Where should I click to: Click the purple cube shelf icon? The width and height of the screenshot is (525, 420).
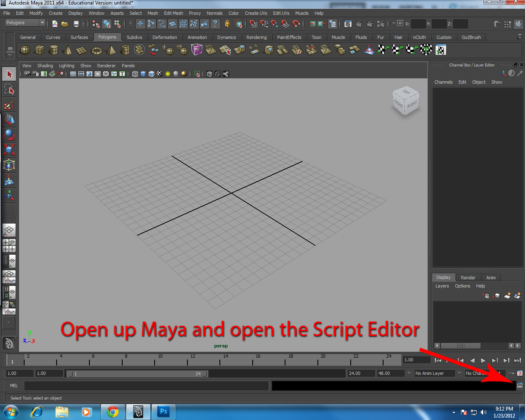click(x=197, y=50)
